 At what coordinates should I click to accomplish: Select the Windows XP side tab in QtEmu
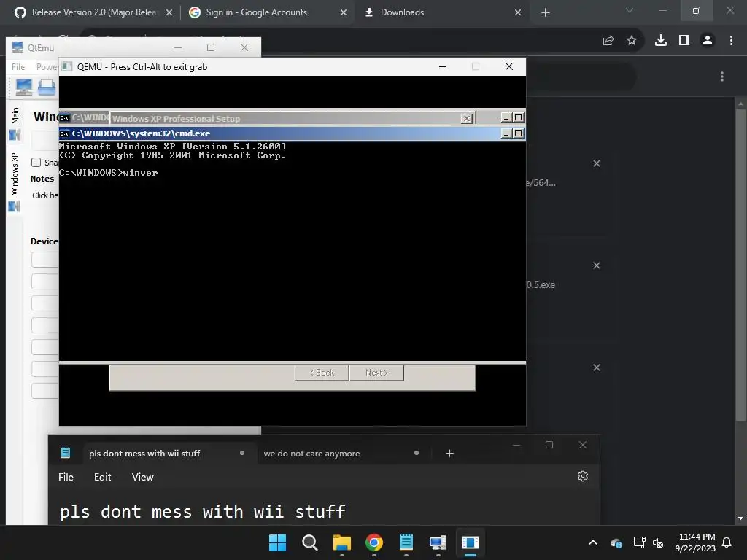click(15, 182)
